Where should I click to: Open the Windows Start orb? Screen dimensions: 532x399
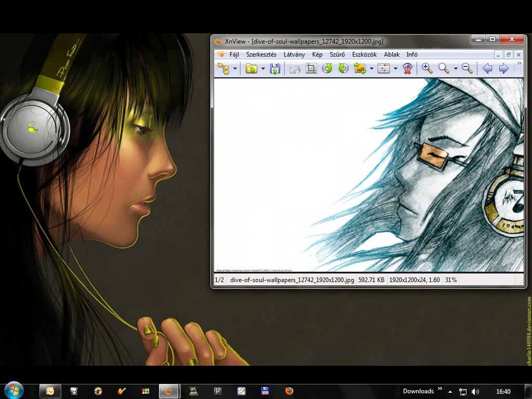click(14, 391)
